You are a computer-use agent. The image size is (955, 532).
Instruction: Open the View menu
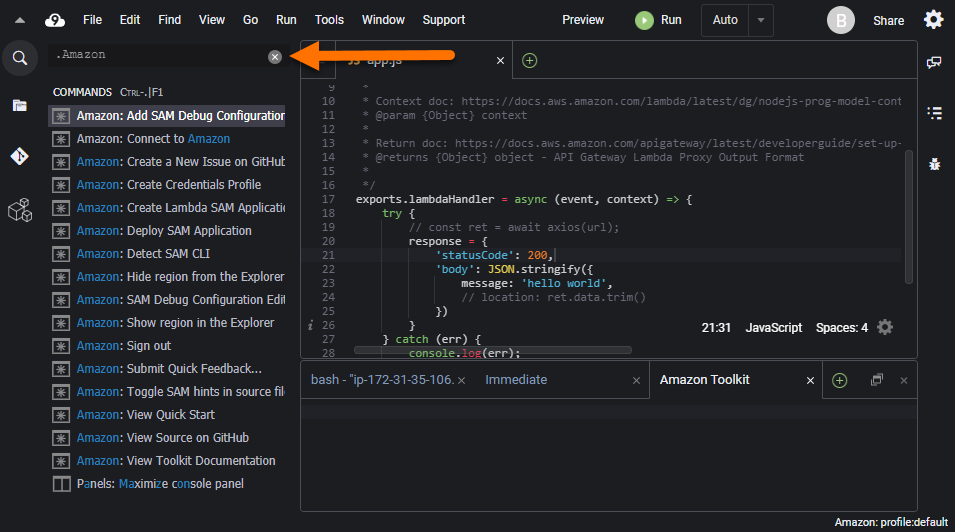pyautogui.click(x=211, y=20)
